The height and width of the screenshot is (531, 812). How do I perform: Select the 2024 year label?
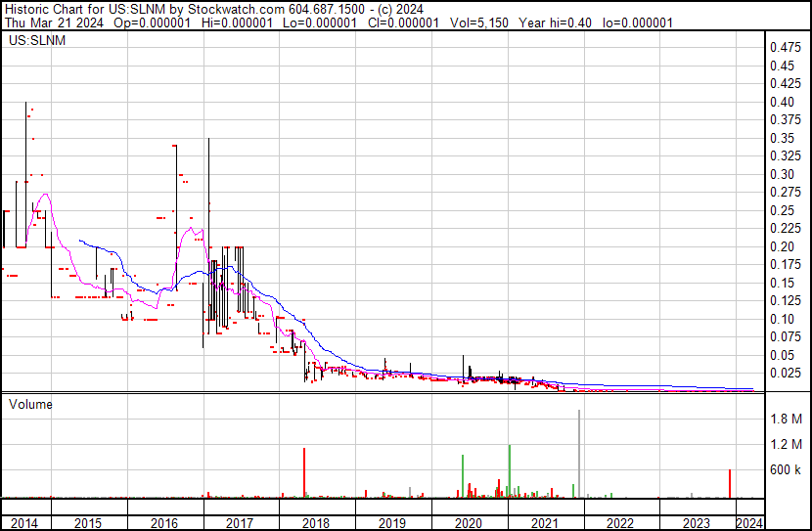pos(749,523)
